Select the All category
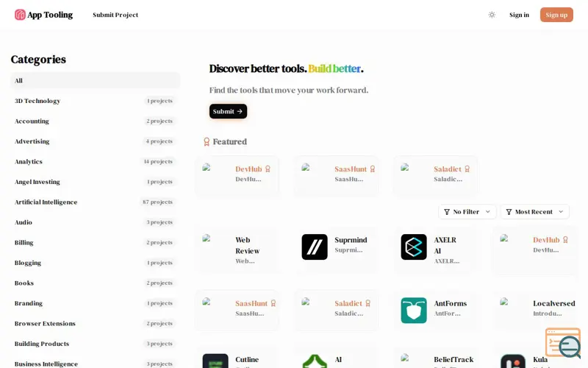Viewport: 588px width, 368px height. click(96, 80)
